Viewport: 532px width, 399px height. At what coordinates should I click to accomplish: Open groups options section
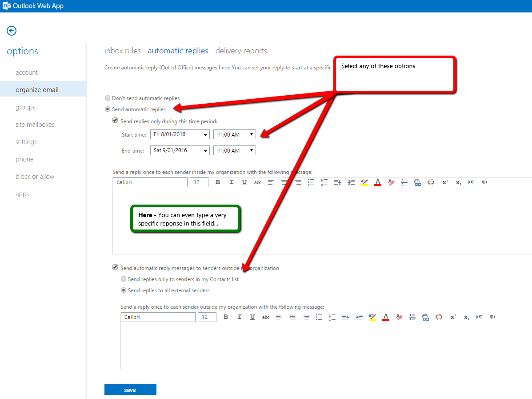(25, 107)
